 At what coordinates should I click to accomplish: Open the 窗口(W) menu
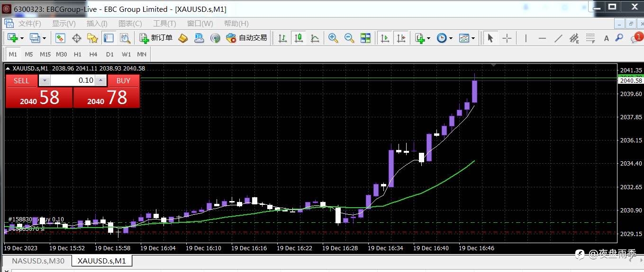click(200, 23)
